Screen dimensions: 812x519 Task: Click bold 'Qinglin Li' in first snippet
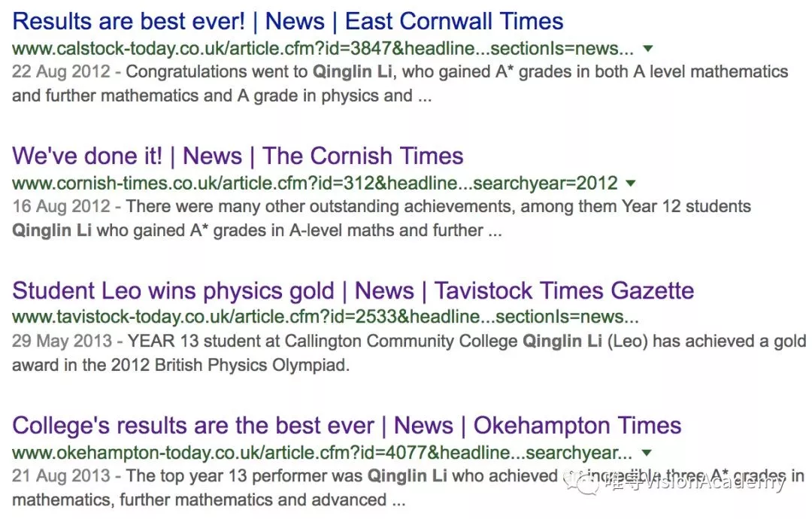[x=352, y=71]
